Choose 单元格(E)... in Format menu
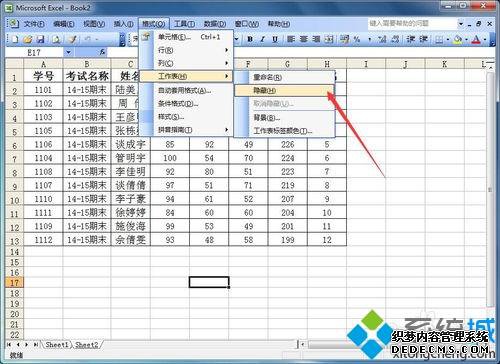The height and width of the screenshot is (364, 500). [x=186, y=37]
